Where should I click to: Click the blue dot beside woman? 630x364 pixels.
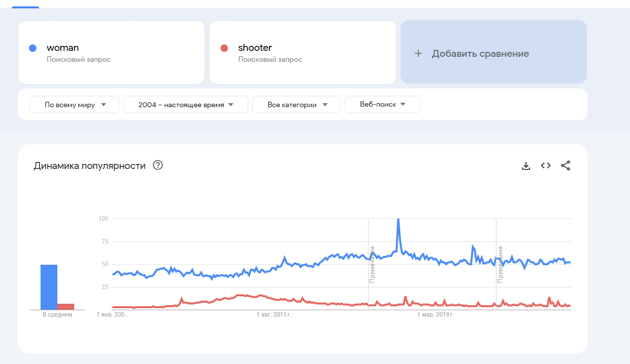(x=33, y=48)
